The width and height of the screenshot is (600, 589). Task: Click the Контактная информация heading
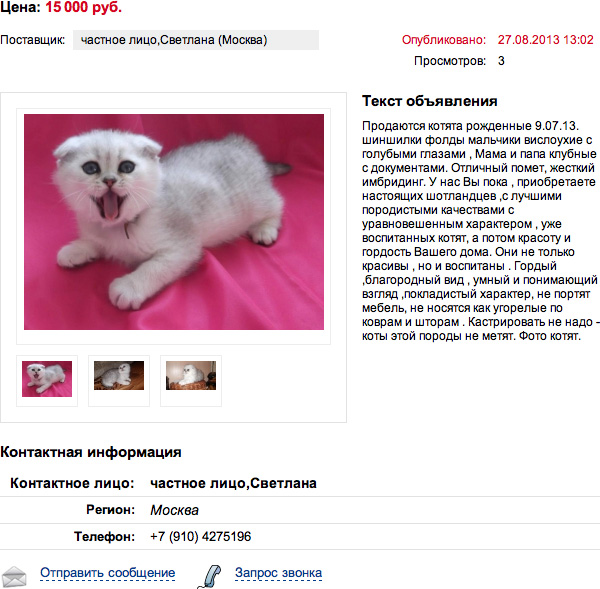pos(91,452)
